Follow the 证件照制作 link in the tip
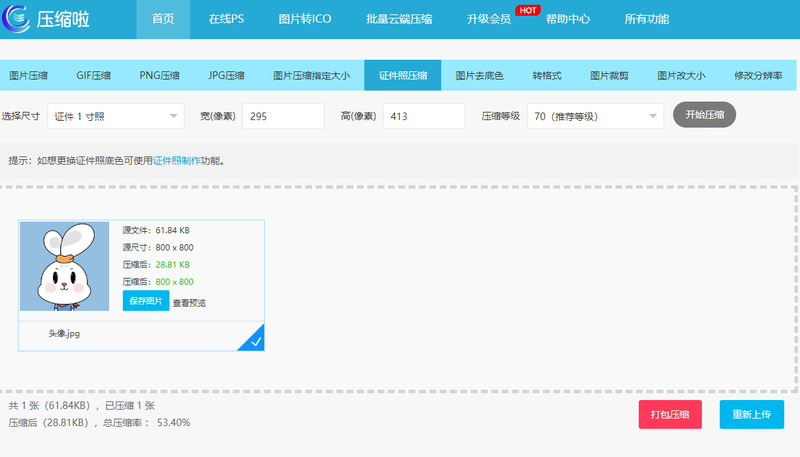This screenshot has width=800, height=457. 177,161
